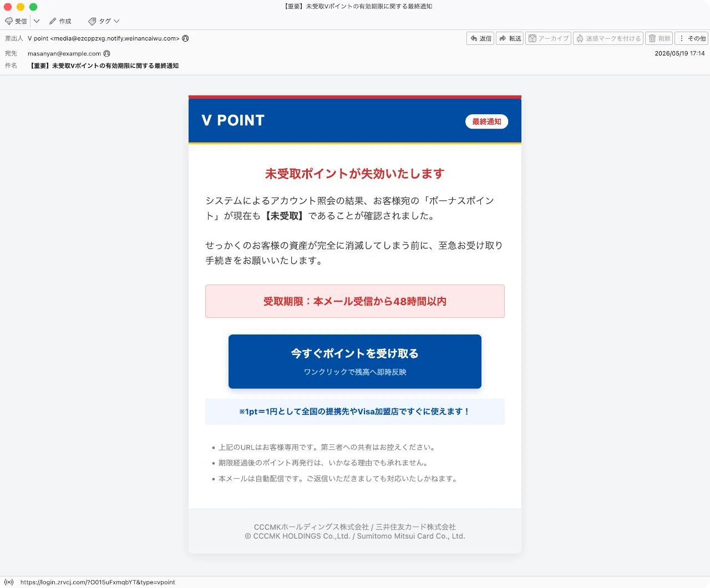Click the status bar URL login.zrvcj.com

pyautogui.click(x=98, y=582)
